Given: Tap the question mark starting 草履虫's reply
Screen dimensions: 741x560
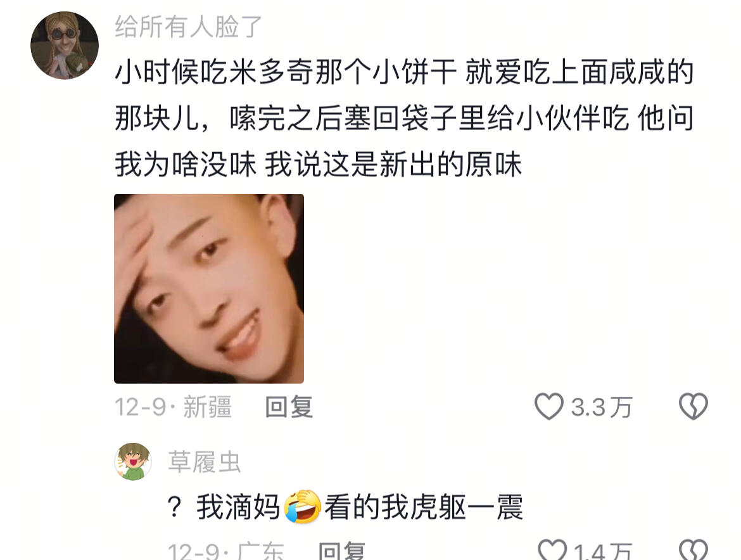Looking at the screenshot, I should (x=175, y=507).
